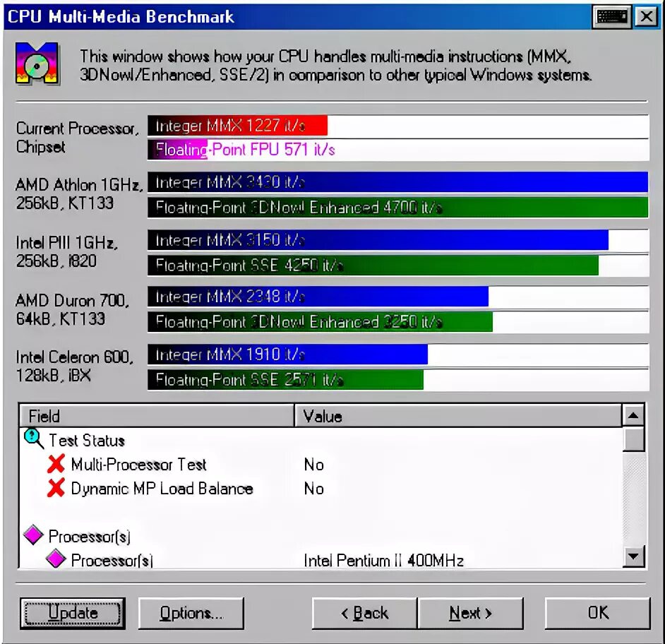Click the Intel Pentium II 400MHz value
665x644 pixels.
coord(384,561)
